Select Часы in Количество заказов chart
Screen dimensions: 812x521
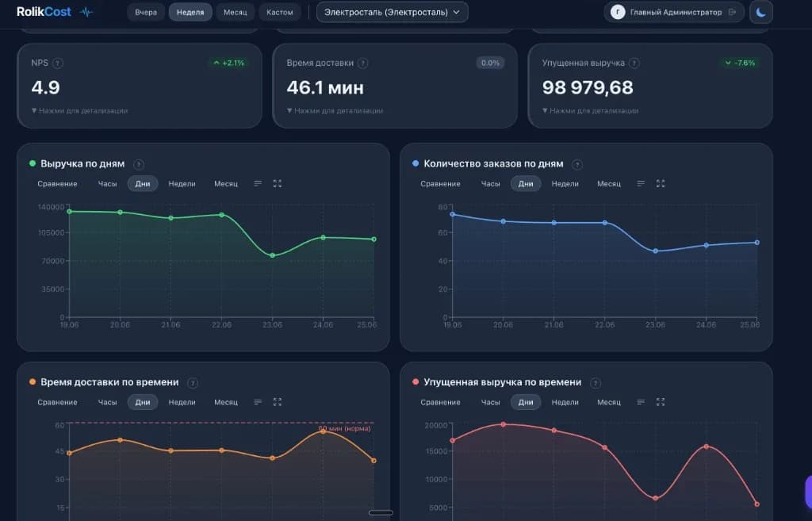pos(490,184)
